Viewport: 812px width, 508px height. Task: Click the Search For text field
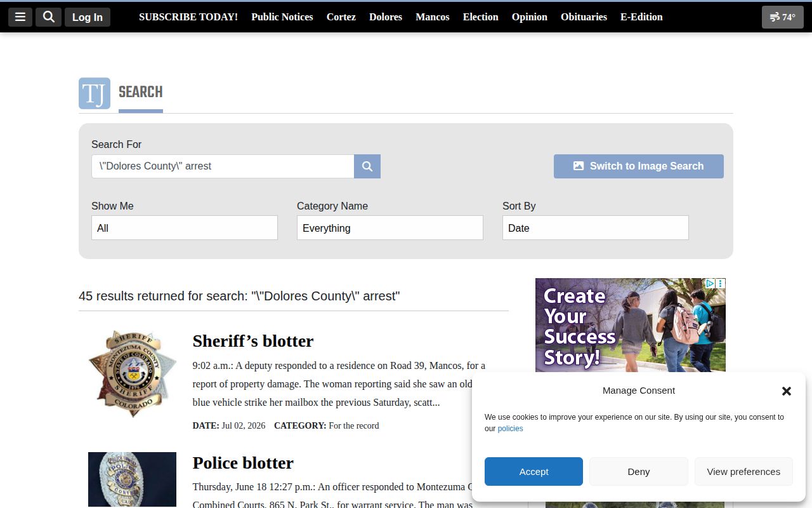point(223,166)
